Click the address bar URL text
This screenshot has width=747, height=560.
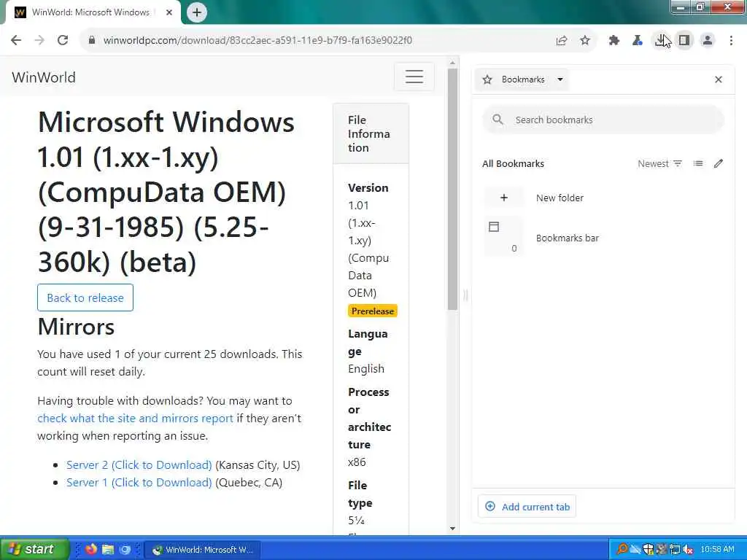tap(258, 41)
